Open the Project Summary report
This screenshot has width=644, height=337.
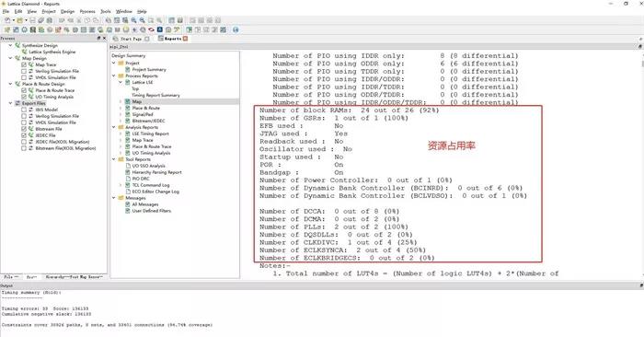click(x=149, y=69)
